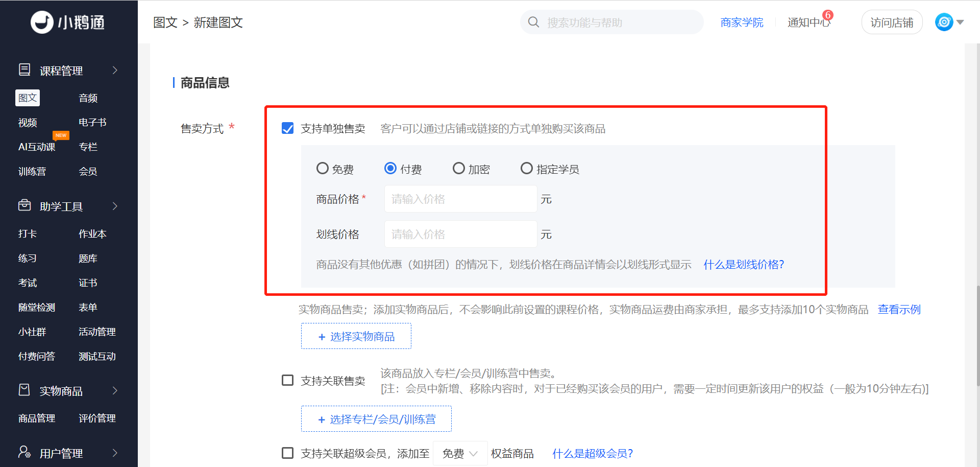The height and width of the screenshot is (467, 980).
Task: Expand the 课程管理 chevron
Action: [x=115, y=70]
